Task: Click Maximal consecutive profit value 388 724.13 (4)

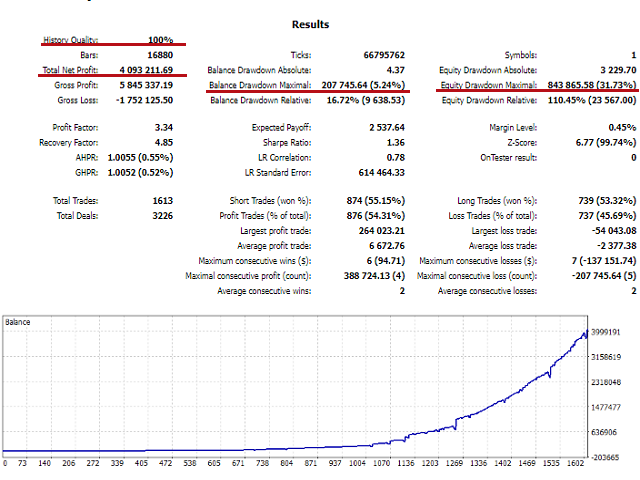Action: click(374, 276)
